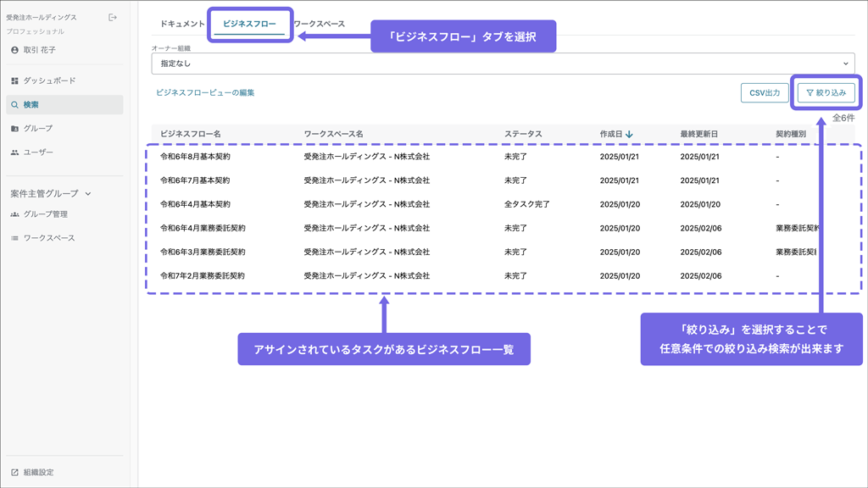Viewport: 868px width, 488px height.
Task: Switch to the ワークスペース tab at top
Action: (319, 24)
